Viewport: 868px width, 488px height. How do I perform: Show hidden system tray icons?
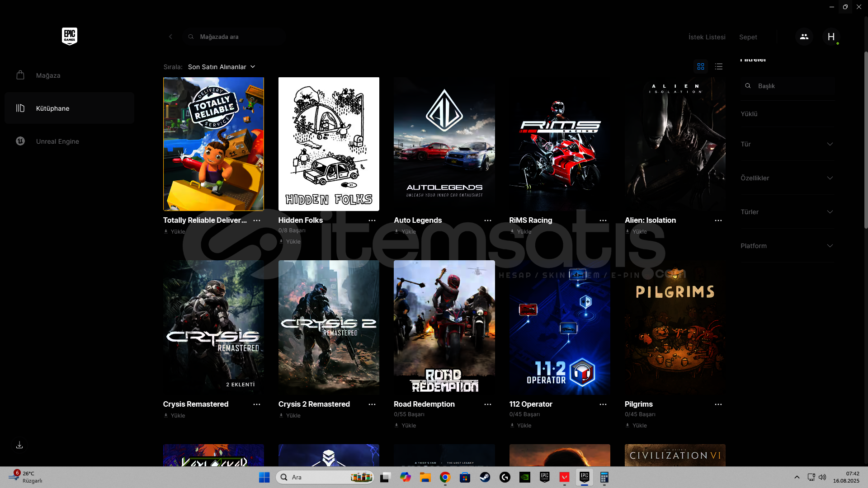click(x=797, y=477)
